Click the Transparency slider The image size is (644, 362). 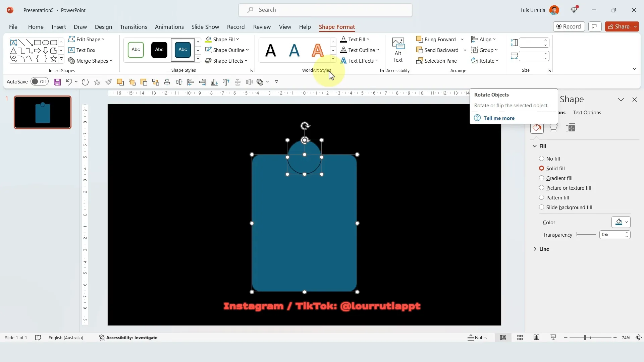coord(586,235)
